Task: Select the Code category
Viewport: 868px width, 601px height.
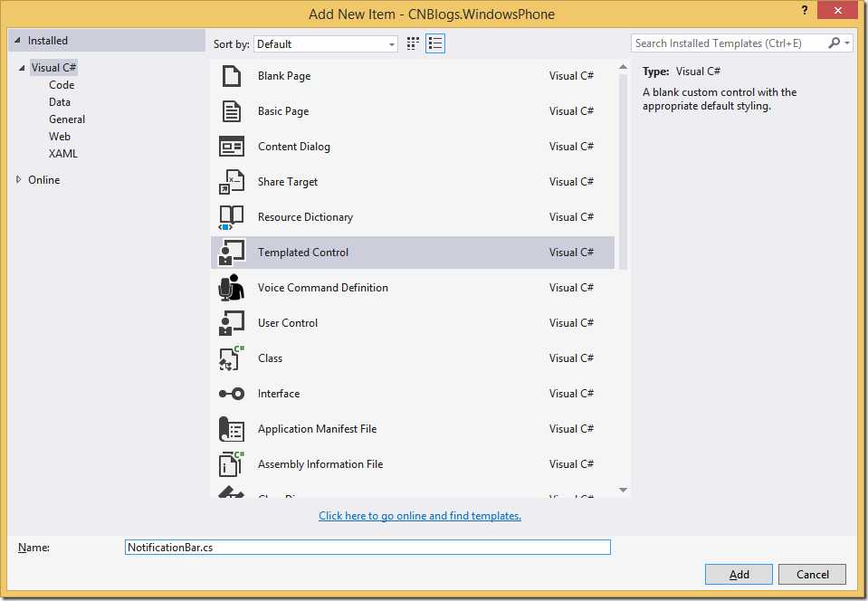Action: [62, 85]
